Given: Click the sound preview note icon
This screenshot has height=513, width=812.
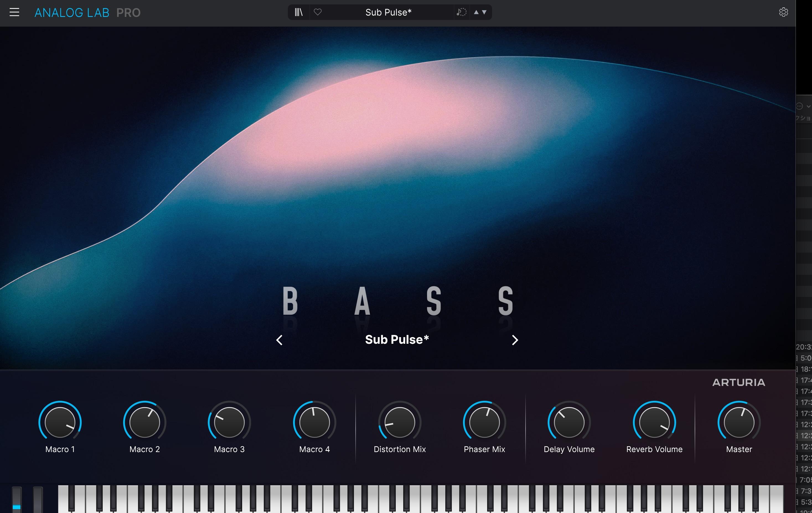Looking at the screenshot, I should click(461, 12).
